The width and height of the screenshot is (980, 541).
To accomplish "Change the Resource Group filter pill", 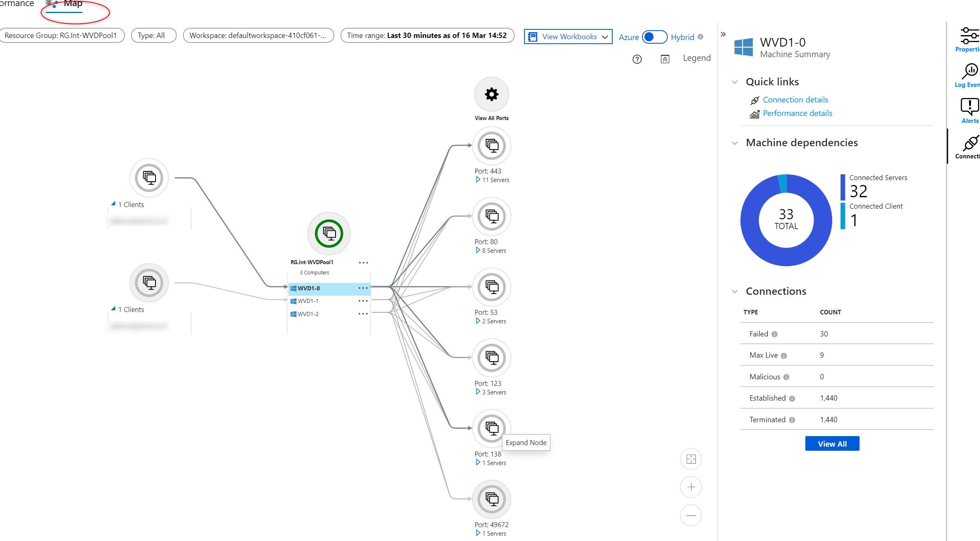I will pyautogui.click(x=62, y=36).
